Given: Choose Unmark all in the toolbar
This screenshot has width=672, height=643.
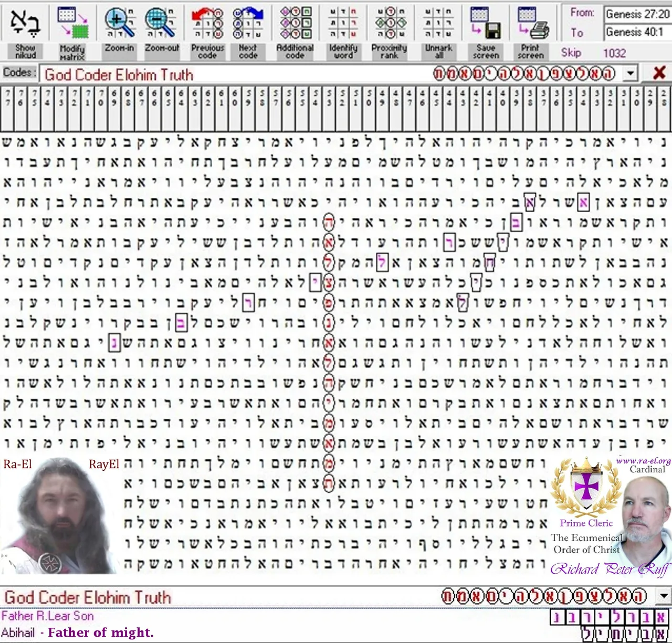Looking at the screenshot, I should (438, 31).
